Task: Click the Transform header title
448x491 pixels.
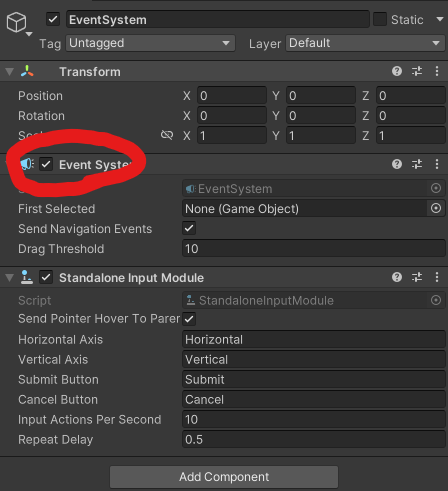Action: coord(90,72)
